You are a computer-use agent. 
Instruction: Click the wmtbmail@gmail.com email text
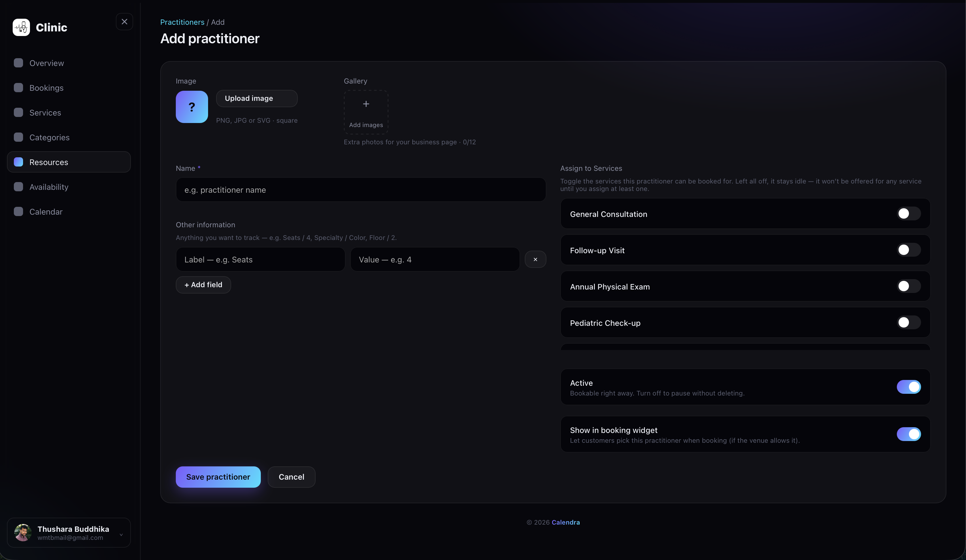(70, 537)
